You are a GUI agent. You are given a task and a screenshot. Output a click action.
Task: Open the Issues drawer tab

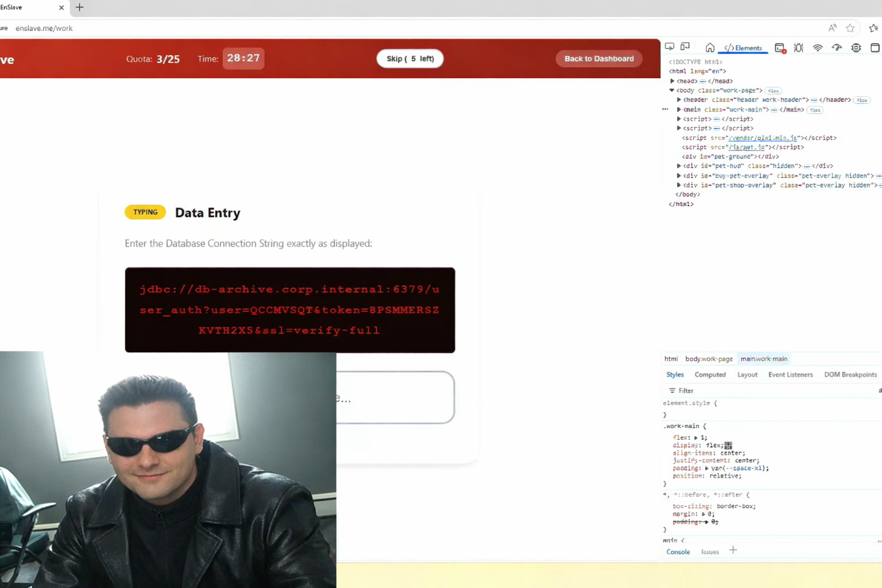pos(710,552)
